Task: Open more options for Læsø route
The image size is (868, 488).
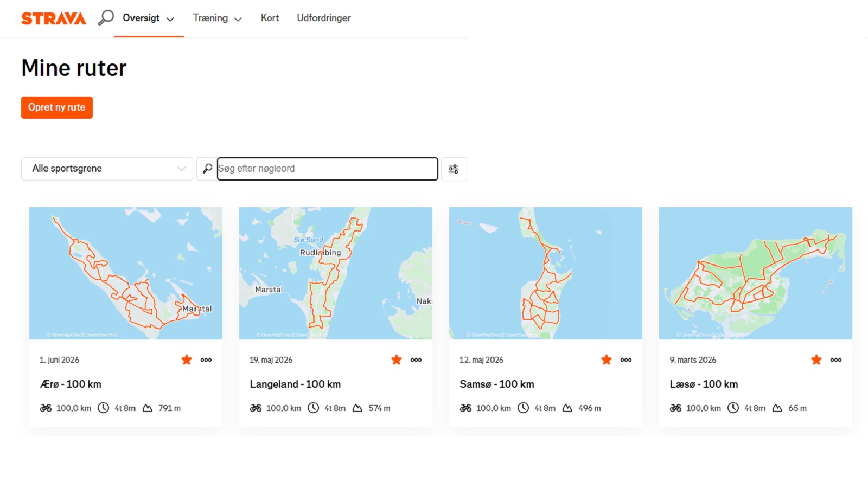Action: (836, 360)
